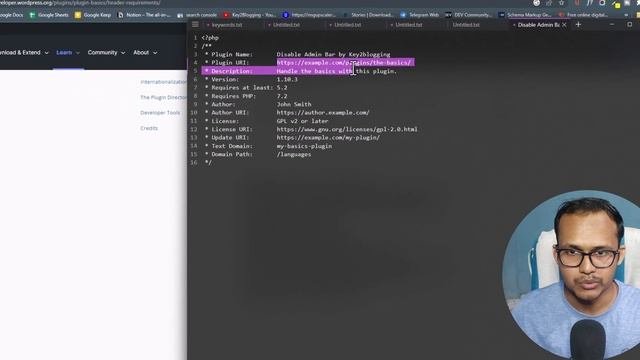Open the editor hamburger menu icon
Viewport: 640px width, 360px height.
click(x=196, y=24)
